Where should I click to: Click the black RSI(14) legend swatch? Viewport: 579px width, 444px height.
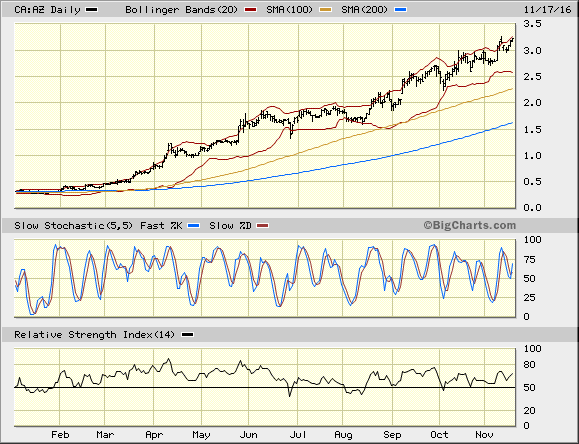(188, 335)
